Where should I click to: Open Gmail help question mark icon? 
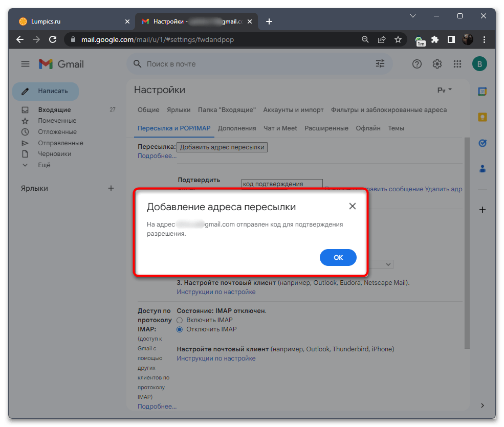(417, 64)
